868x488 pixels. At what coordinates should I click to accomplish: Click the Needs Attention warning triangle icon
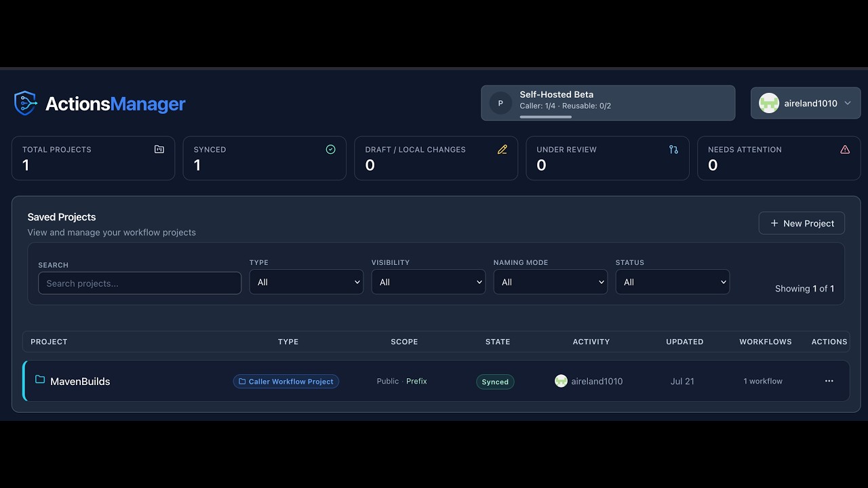point(845,149)
